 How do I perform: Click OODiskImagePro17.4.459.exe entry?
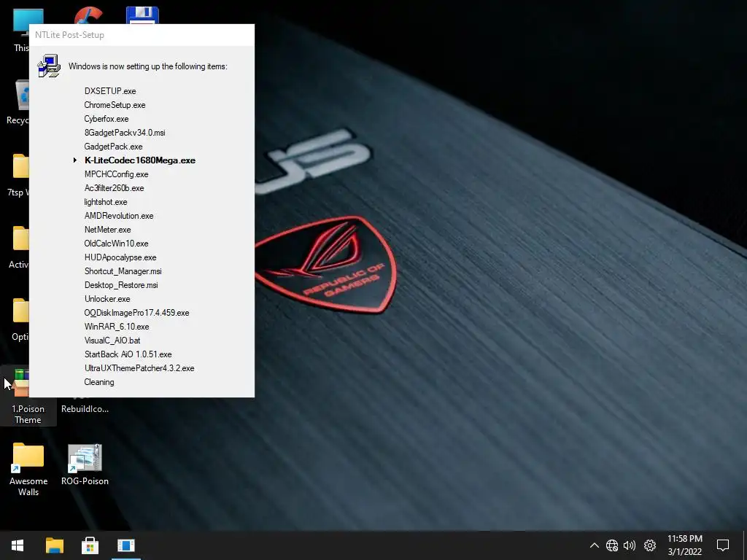pyautogui.click(x=136, y=312)
